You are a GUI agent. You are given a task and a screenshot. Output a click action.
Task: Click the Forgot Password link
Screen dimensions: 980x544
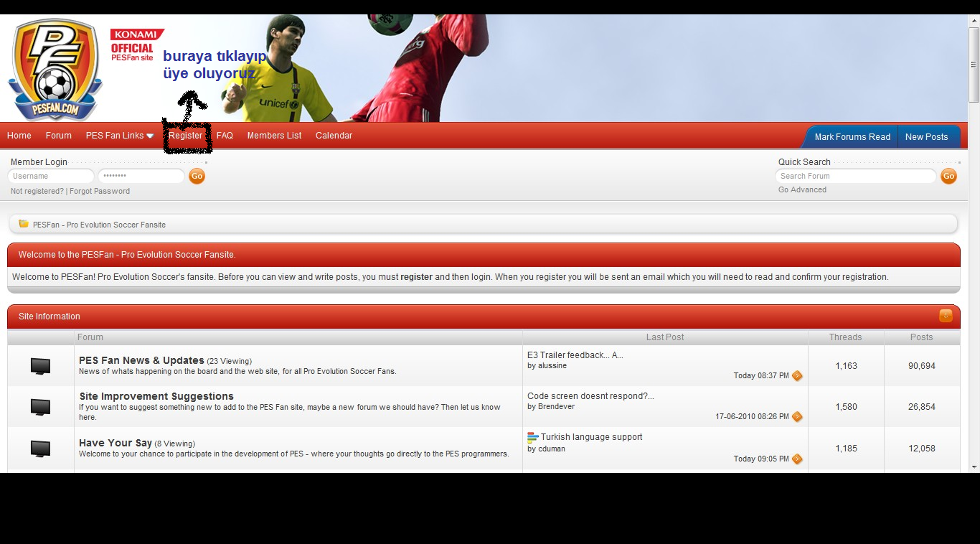click(100, 192)
